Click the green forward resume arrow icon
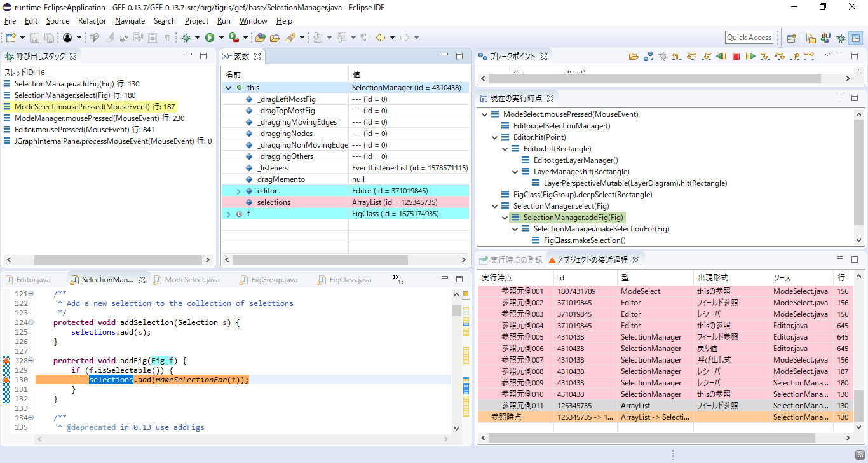 click(750, 56)
